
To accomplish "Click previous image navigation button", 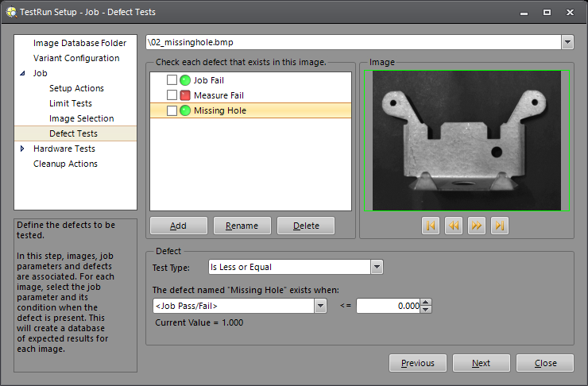I will 453,226.
